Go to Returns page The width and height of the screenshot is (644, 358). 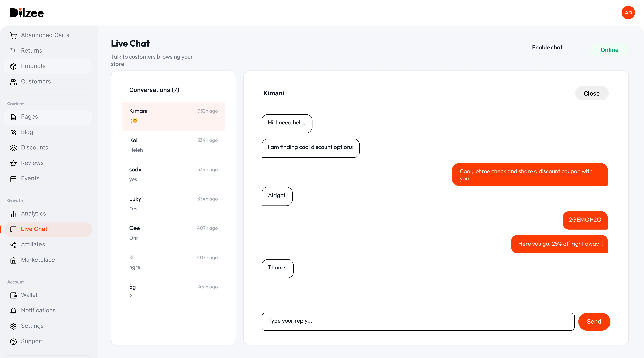tap(48, 51)
